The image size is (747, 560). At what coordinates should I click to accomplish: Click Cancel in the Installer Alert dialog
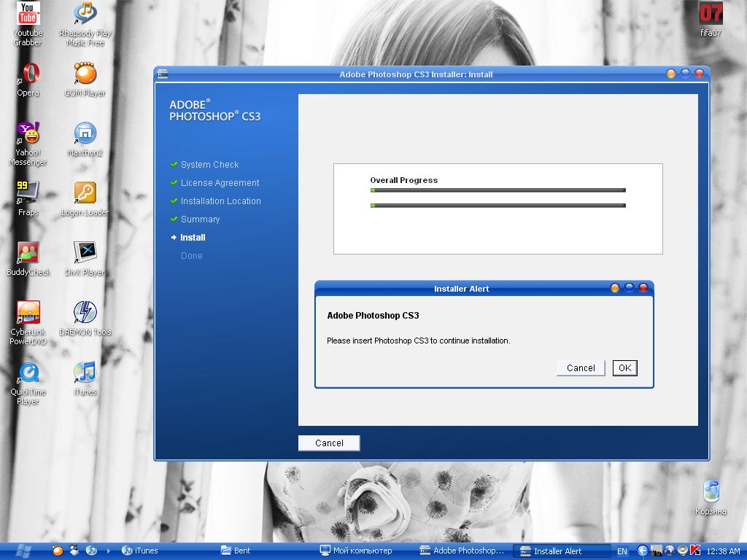point(581,367)
